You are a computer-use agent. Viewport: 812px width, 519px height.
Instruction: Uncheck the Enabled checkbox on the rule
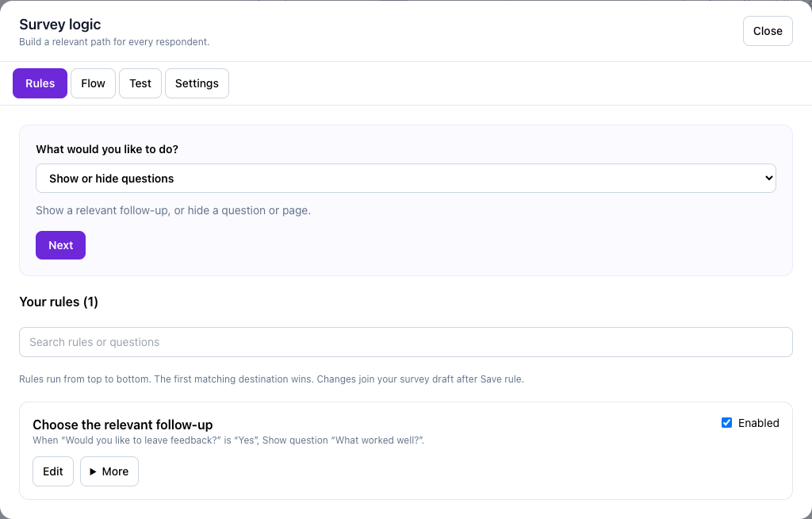pyautogui.click(x=726, y=423)
